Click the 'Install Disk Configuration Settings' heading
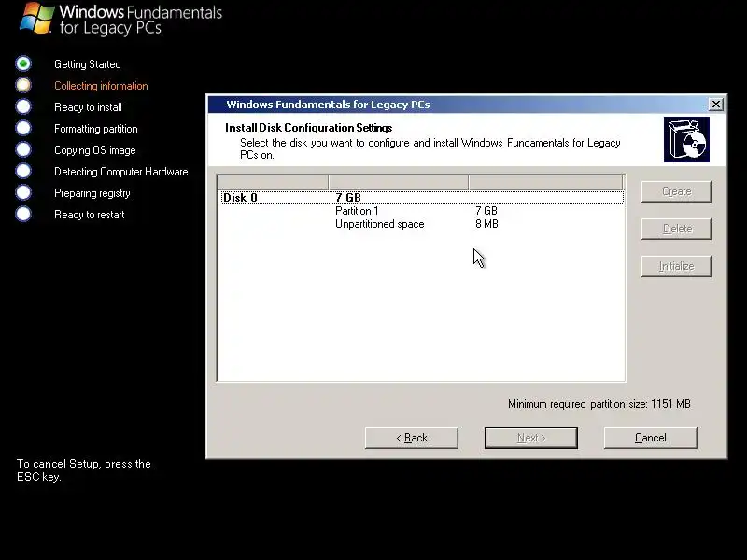Viewport: 747px width, 560px height. (309, 128)
